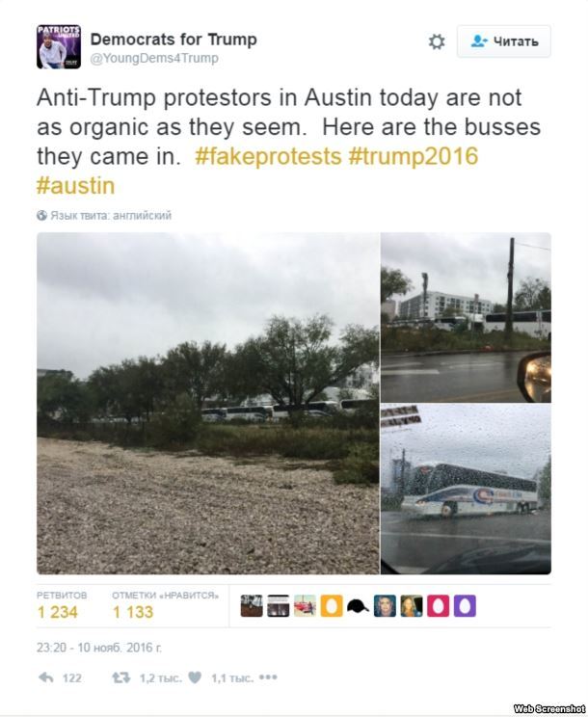588x717 pixels.
Task: Open the gear settings icon
Action: pos(437,41)
